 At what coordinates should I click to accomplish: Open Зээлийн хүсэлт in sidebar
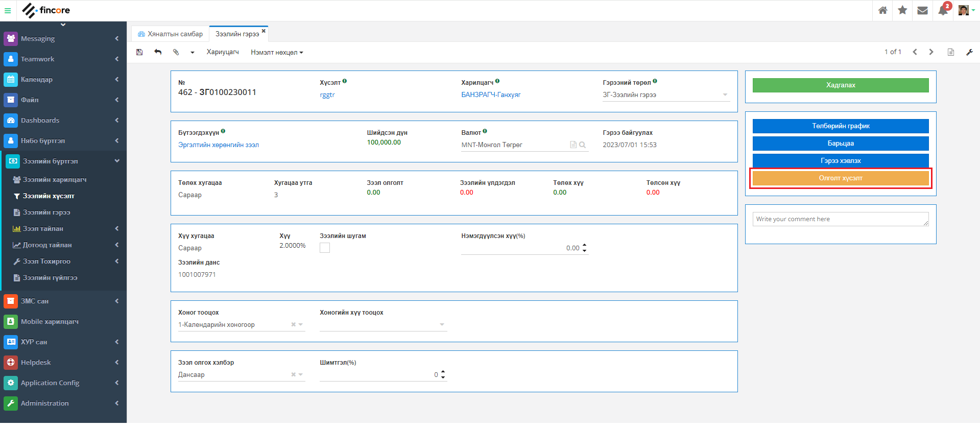[x=49, y=196]
